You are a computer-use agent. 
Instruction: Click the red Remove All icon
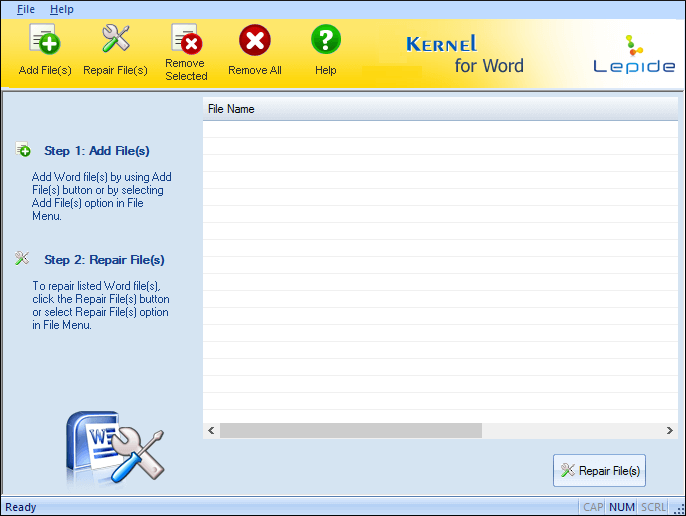(x=255, y=40)
